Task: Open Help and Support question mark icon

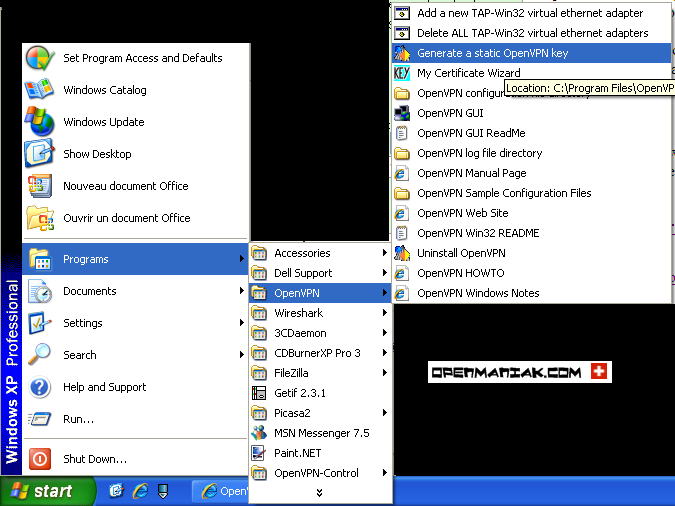Action: (x=40, y=387)
